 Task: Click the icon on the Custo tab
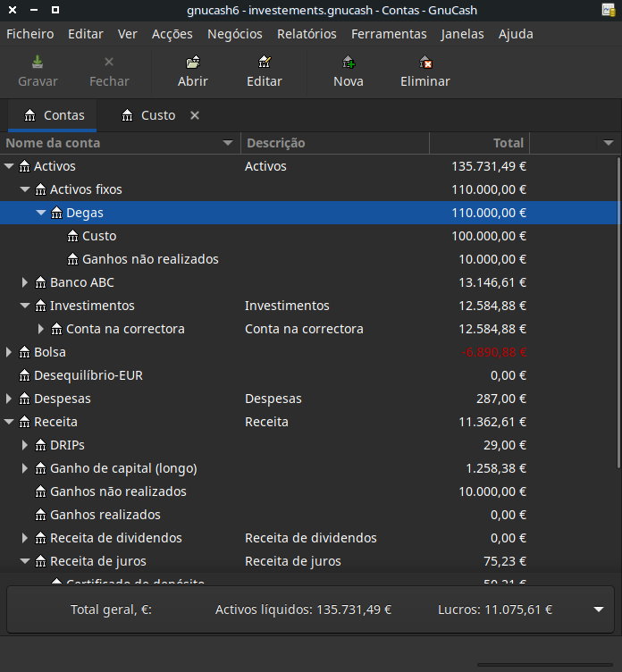pyautogui.click(x=127, y=115)
